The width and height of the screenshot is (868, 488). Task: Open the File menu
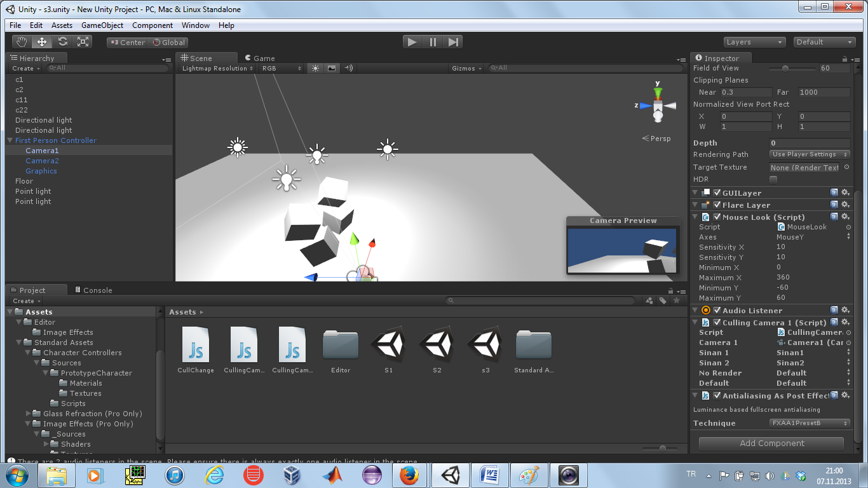pyautogui.click(x=15, y=25)
